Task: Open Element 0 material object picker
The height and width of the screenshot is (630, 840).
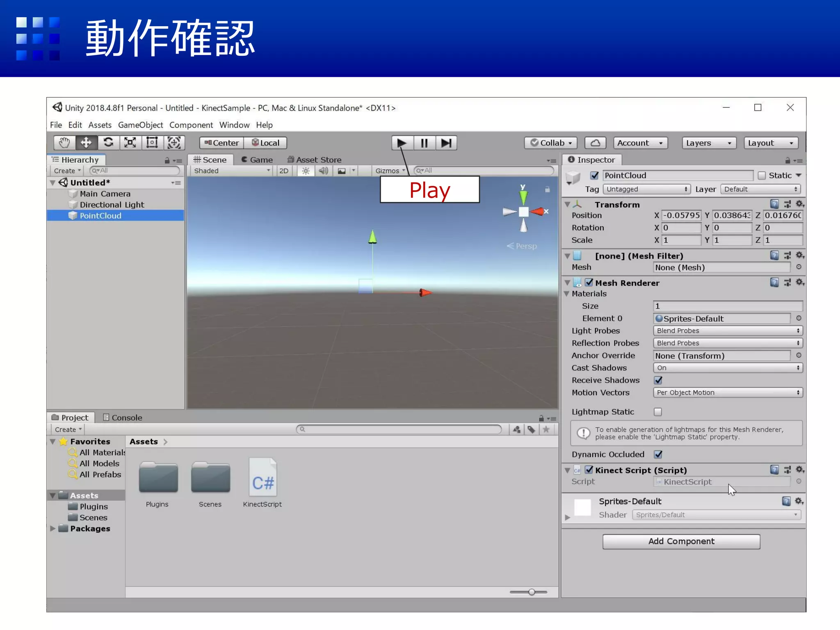Action: [x=799, y=318]
